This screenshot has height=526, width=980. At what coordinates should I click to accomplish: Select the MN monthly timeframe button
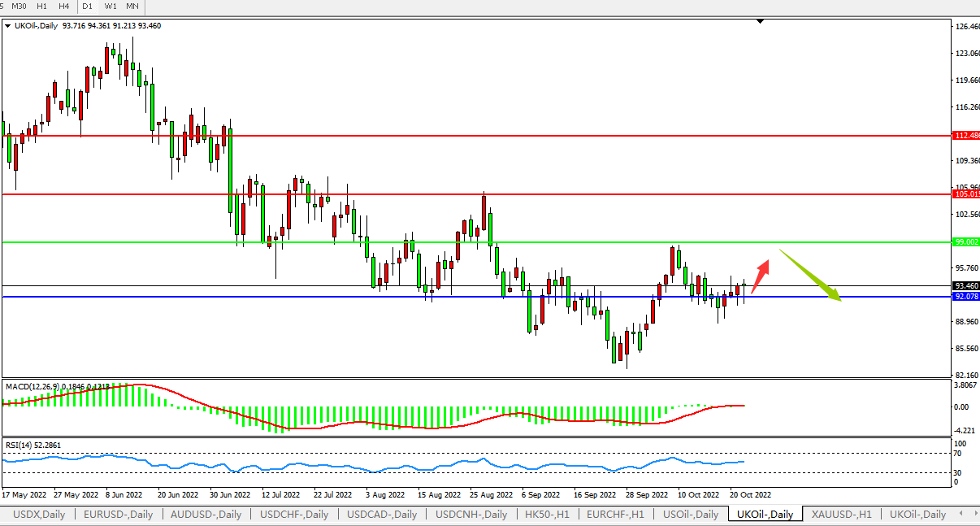pyautogui.click(x=132, y=7)
